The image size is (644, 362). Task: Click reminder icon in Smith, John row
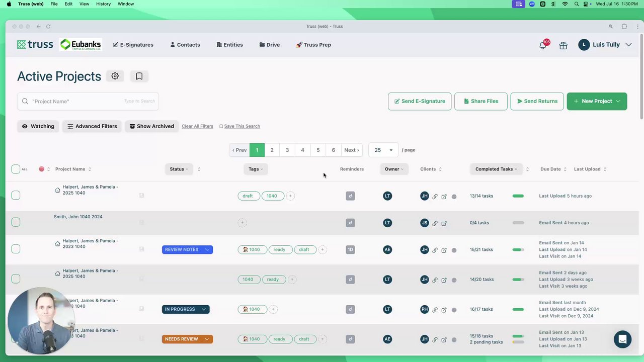[x=350, y=223]
